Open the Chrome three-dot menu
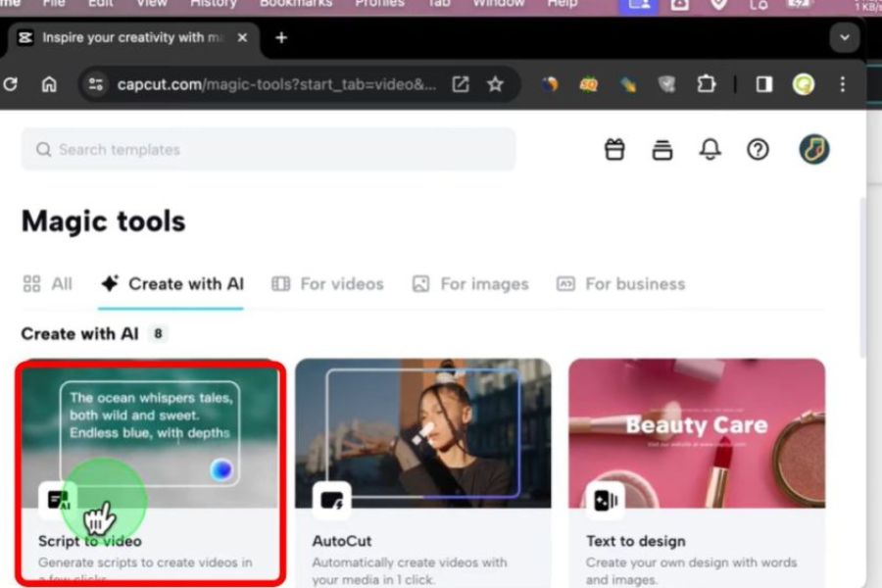Screen dimensions: 882x588 click(842, 84)
